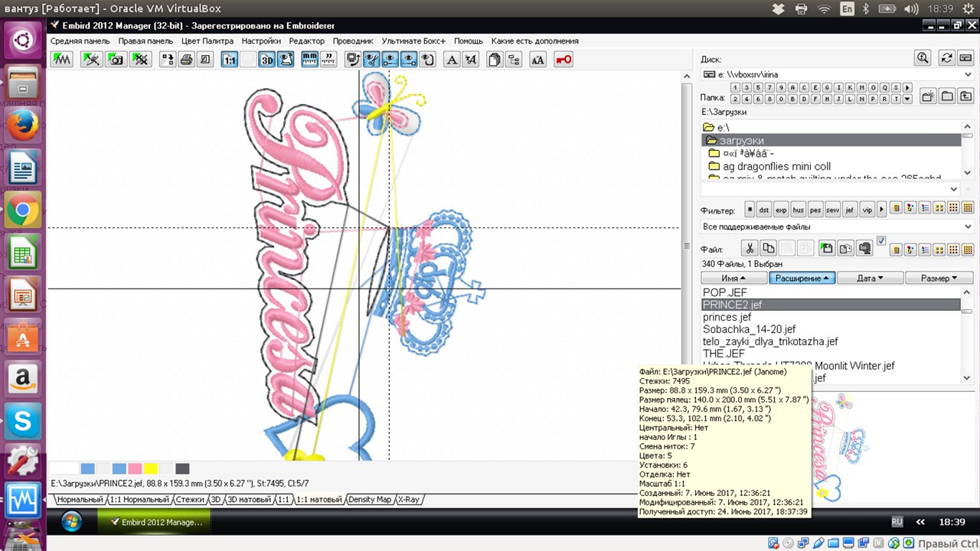Click the jef filter button
The image size is (980, 551).
tap(850, 210)
